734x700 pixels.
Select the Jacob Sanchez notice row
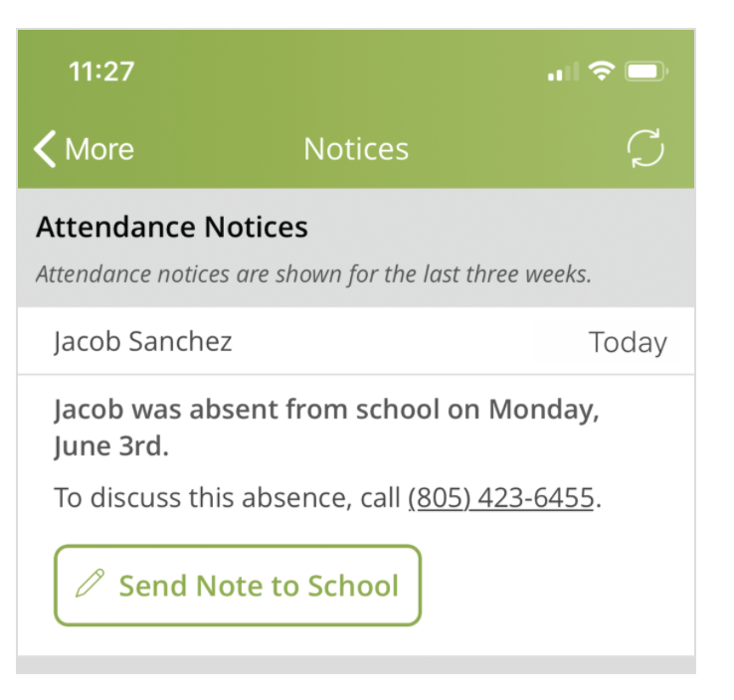coord(356,341)
